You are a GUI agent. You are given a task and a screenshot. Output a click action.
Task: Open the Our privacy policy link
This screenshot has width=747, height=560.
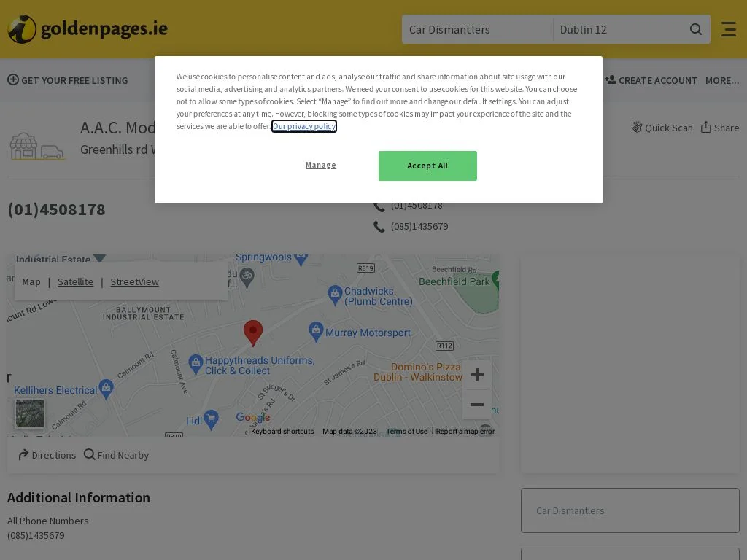(x=304, y=126)
